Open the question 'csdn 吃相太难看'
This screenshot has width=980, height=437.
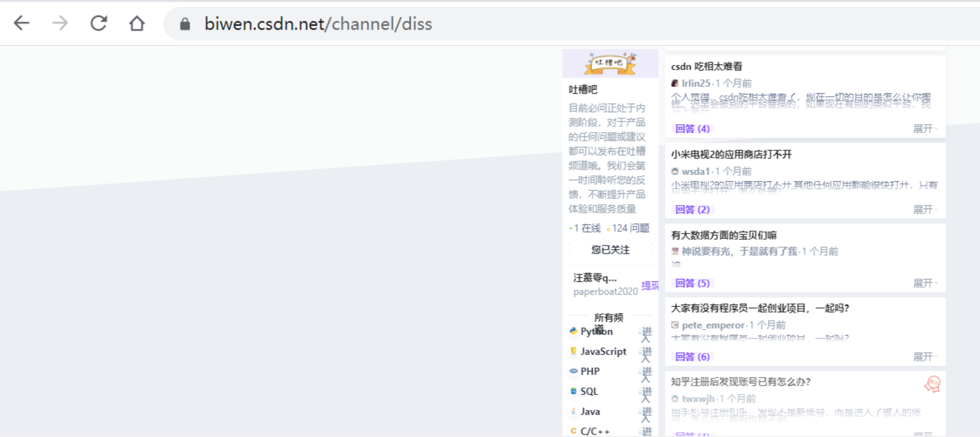(x=707, y=67)
